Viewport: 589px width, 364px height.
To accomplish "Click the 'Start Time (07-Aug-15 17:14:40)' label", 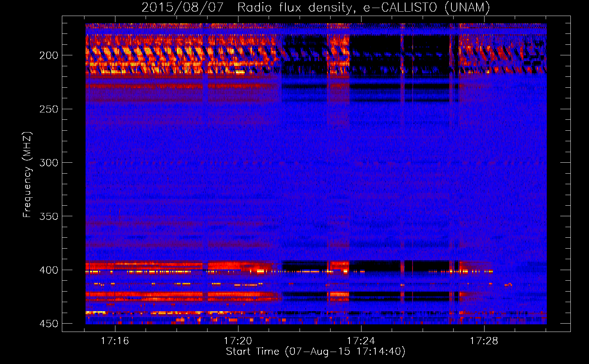I will click(x=316, y=352).
